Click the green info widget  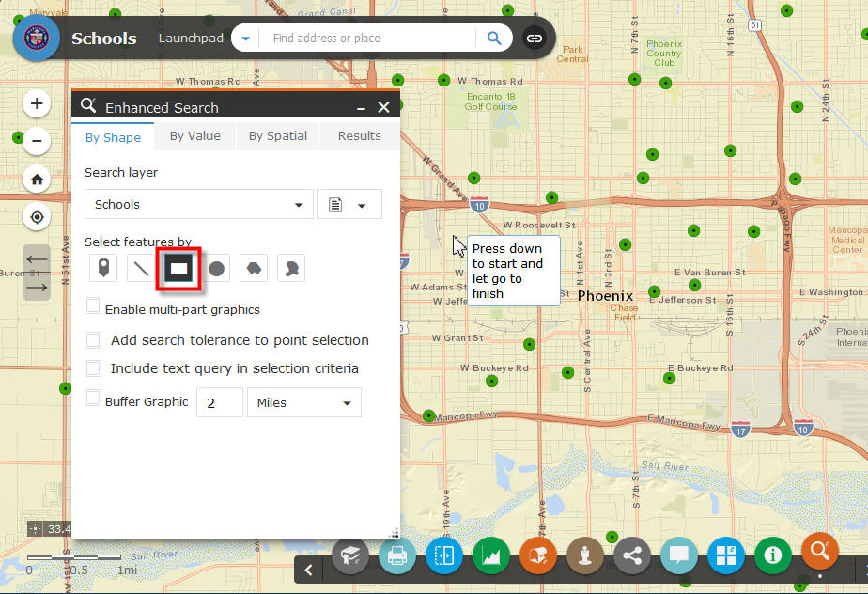pos(773,555)
